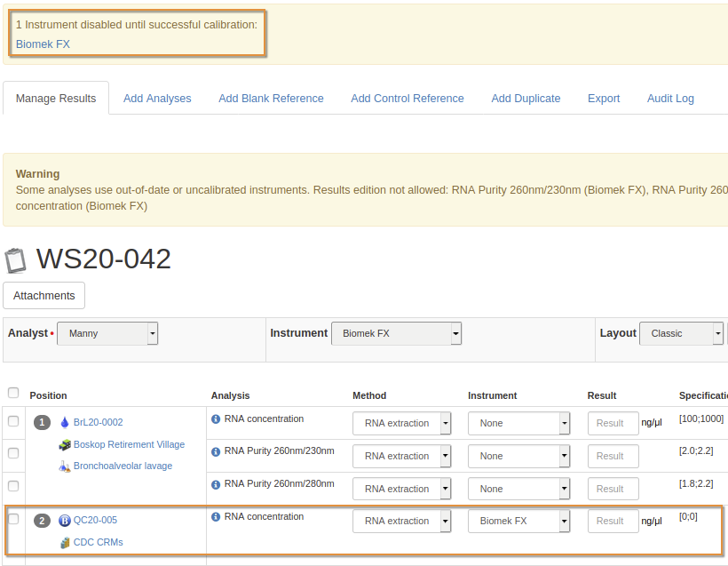Click the water drop sample icon for BrL20-0002
The image size is (728, 566).
point(64,423)
